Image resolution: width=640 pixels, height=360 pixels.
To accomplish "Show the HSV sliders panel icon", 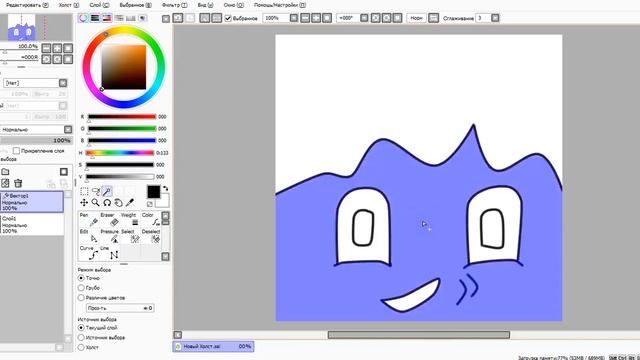I will coord(107,18).
